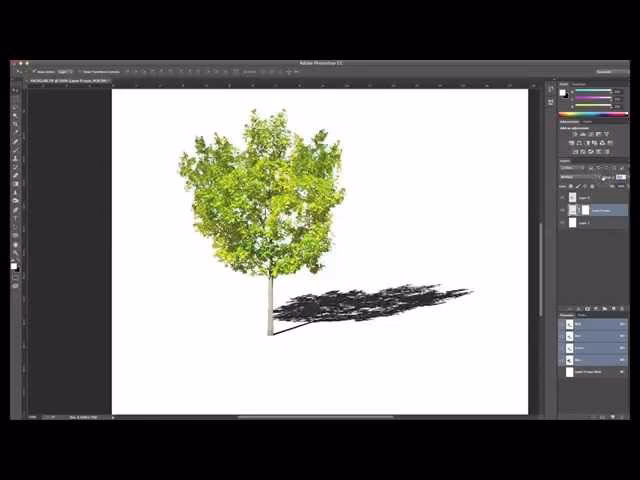640x480 pixels.
Task: Select the Pen tool
Action: click(16, 210)
